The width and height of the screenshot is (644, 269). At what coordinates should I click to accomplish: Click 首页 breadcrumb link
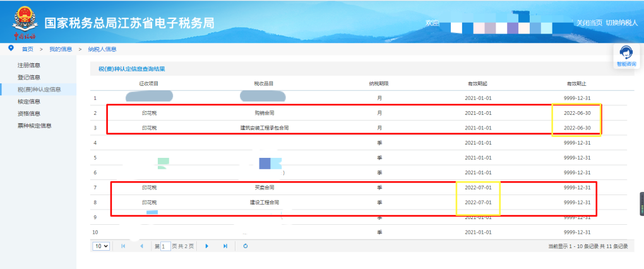[28, 49]
